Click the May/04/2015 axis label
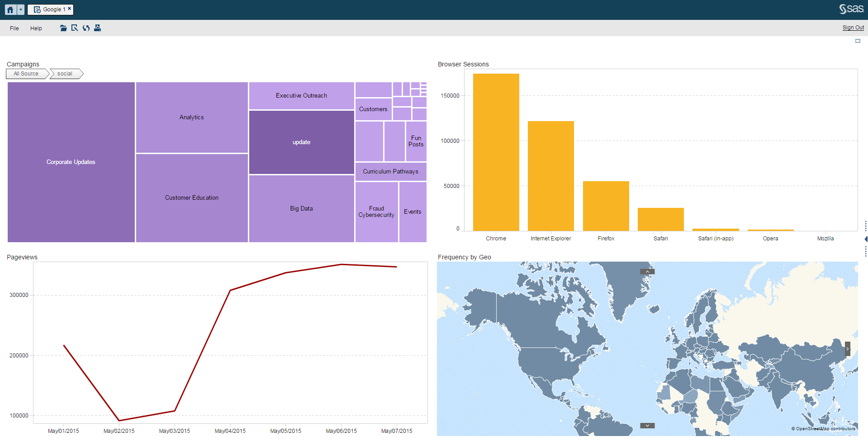The width and height of the screenshot is (868, 441). [x=230, y=431]
